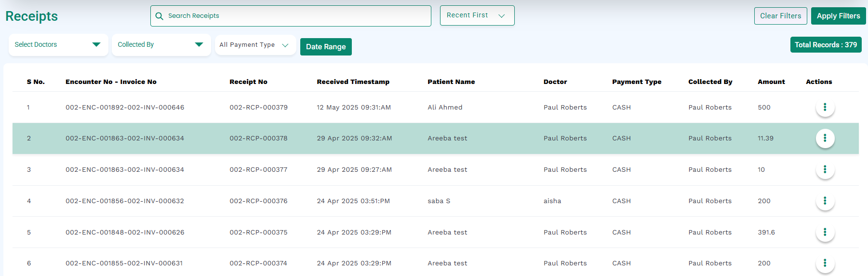Click the magnifier icon in search box
Screen dimensions: 868x276
point(160,16)
